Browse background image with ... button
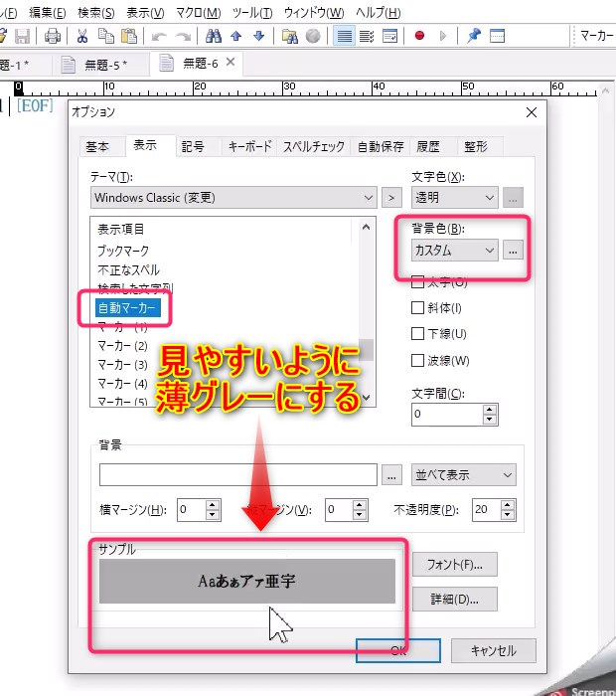Image resolution: width=616 pixels, height=696 pixels. click(x=391, y=475)
